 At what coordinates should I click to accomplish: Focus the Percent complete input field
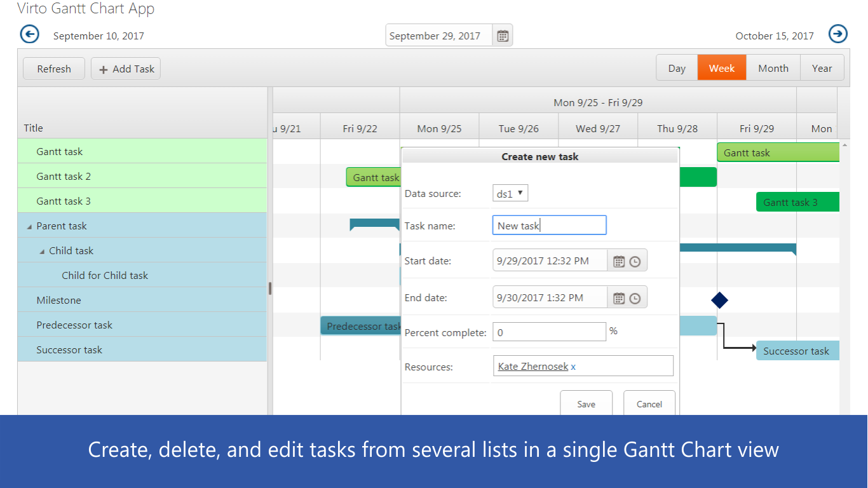[x=549, y=332]
